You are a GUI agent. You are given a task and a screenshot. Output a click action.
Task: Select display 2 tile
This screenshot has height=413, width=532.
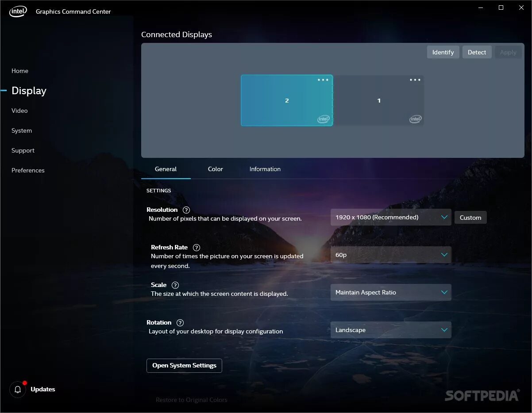pos(287,100)
